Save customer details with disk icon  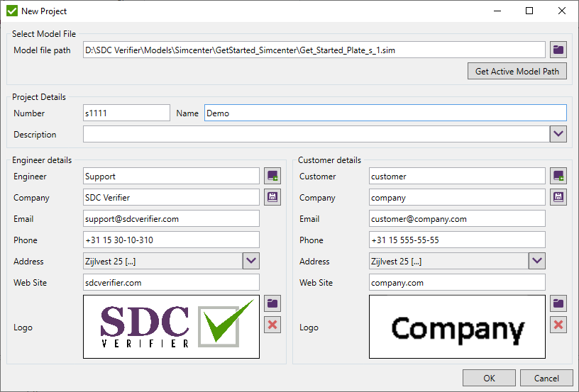coord(558,197)
